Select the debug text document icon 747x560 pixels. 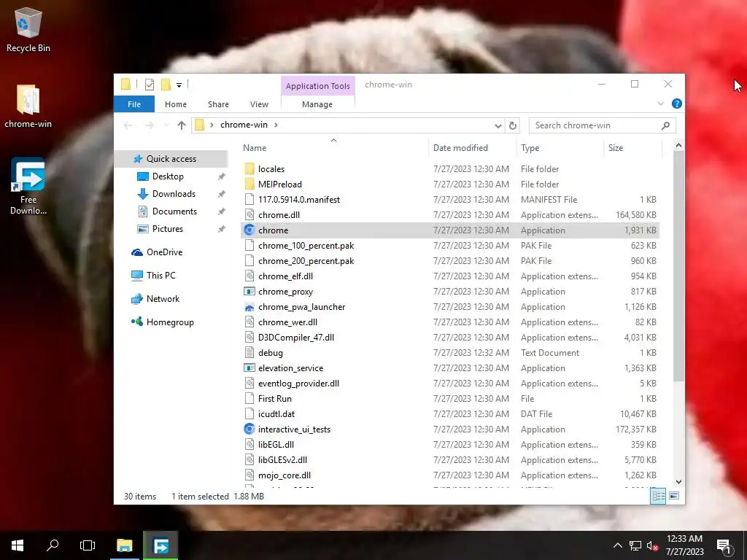coord(249,353)
